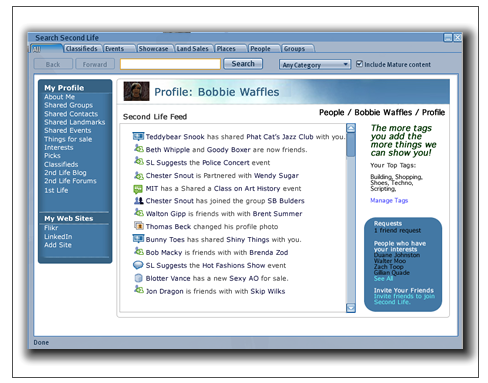Click the photo icon beside Thomas Beck entry
The image size is (488, 383).
(139, 226)
